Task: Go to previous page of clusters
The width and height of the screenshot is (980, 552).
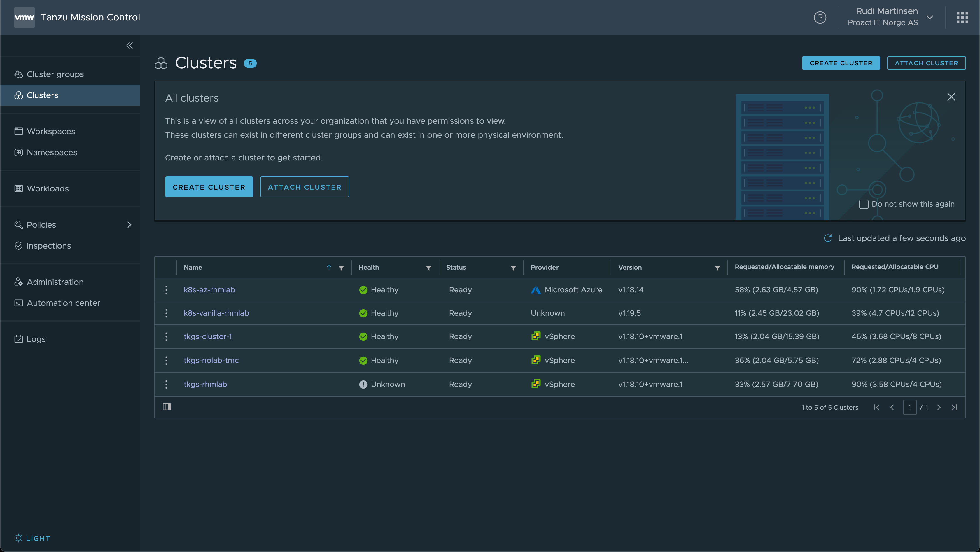Action: tap(892, 407)
